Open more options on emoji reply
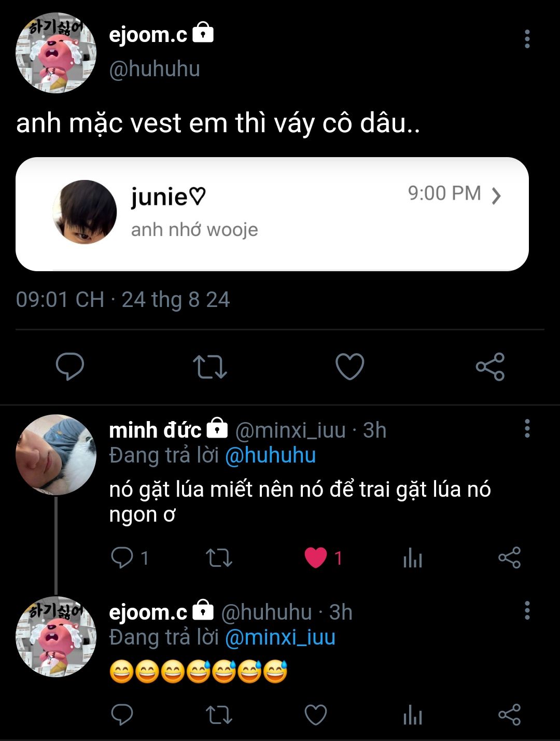The height and width of the screenshot is (741, 560). (x=527, y=611)
